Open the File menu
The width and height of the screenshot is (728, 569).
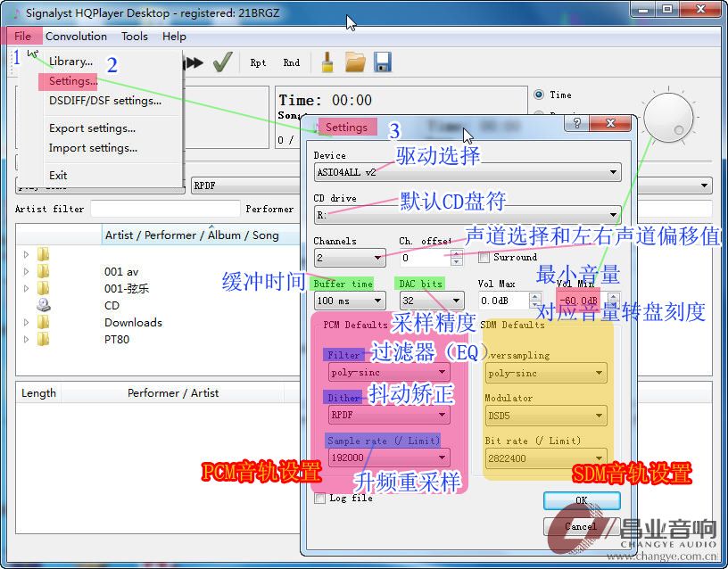[22, 37]
